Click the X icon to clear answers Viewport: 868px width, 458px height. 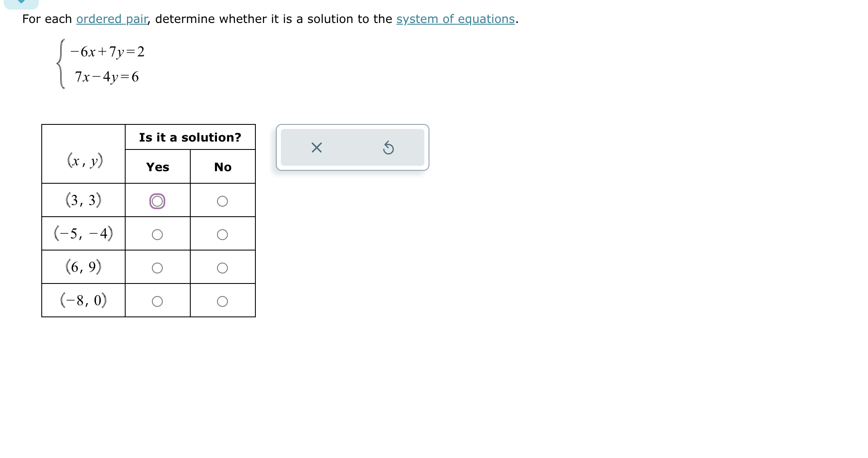pos(316,147)
